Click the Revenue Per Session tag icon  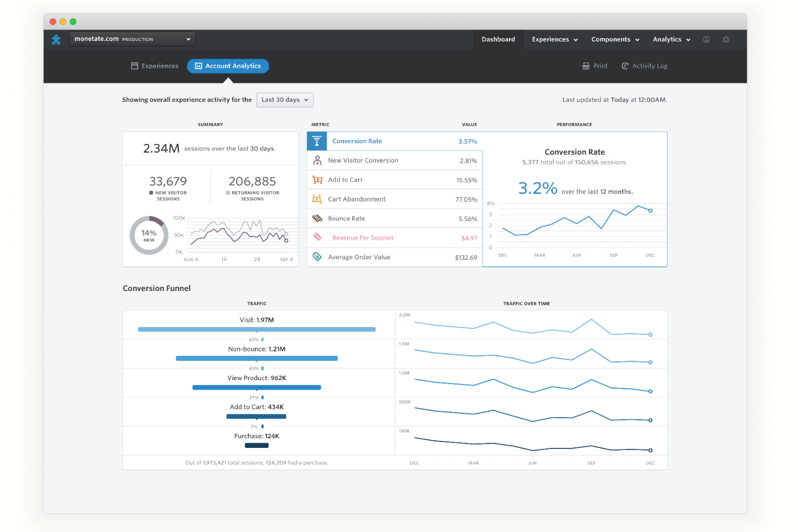point(318,237)
